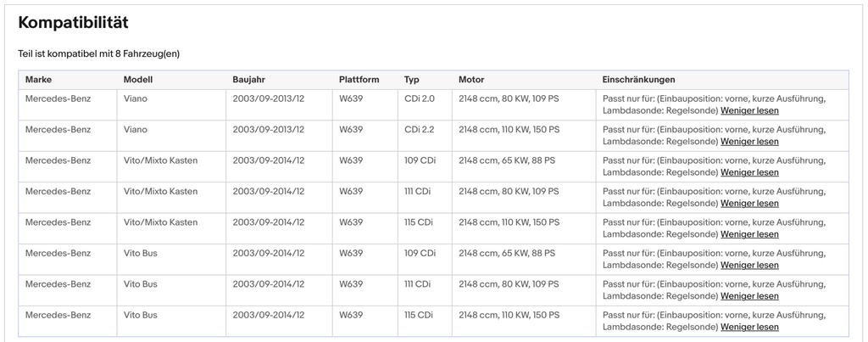Click 2148 ccm, 110 KW engine for Viano

(x=509, y=130)
